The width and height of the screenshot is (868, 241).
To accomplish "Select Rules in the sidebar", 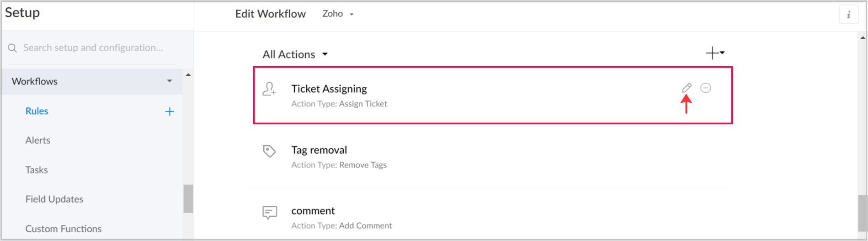I will click(x=37, y=111).
